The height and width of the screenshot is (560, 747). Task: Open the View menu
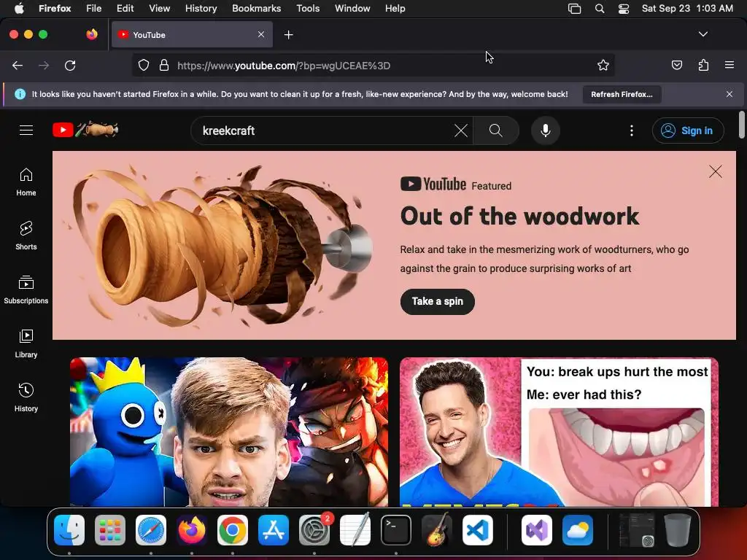pos(159,9)
